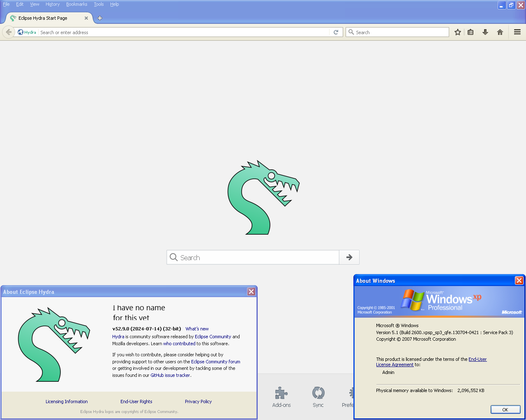The height and width of the screenshot is (420, 526).
Task: Open the End-User License Agreement link
Action: pos(431,362)
